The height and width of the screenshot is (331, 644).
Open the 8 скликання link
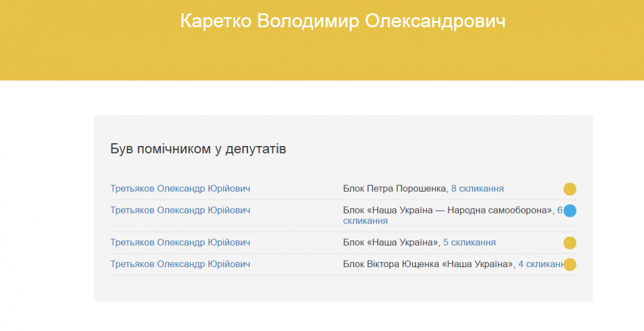pos(477,189)
